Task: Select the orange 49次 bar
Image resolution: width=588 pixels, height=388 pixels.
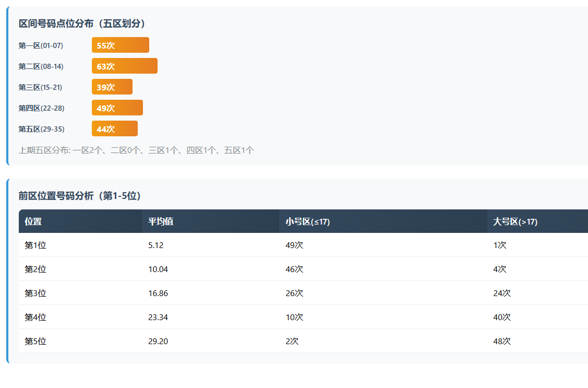Action: pos(117,108)
